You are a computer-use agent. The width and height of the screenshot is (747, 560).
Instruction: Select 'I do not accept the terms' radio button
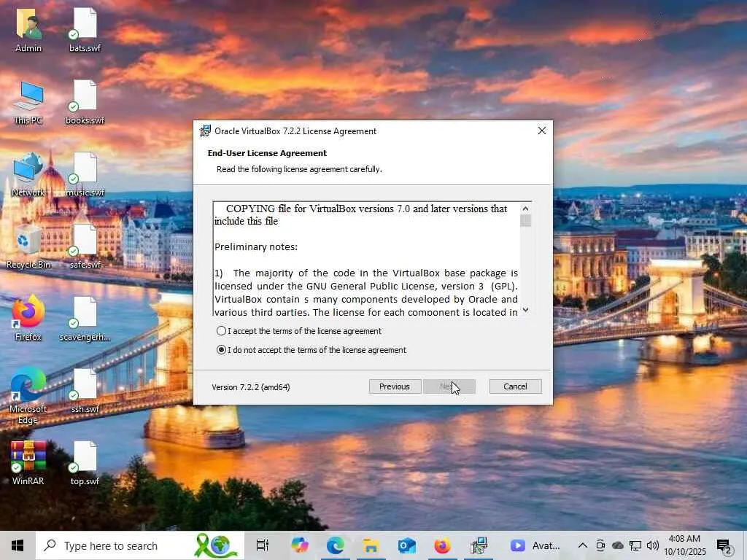(x=221, y=350)
